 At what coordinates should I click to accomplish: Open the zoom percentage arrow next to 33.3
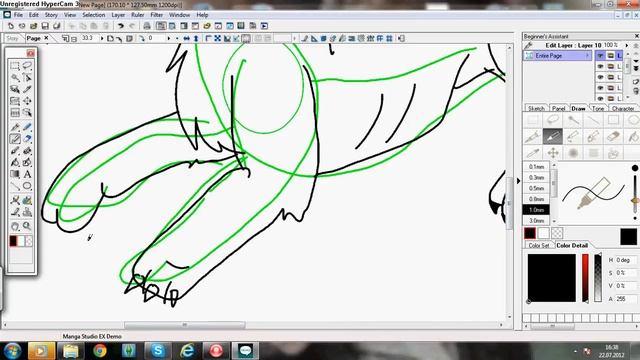click(x=102, y=38)
